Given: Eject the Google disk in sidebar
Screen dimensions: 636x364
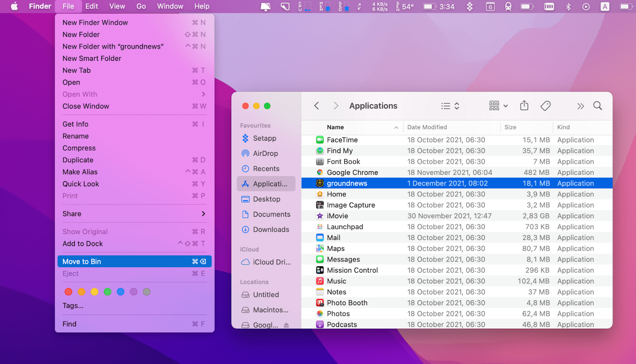Looking at the screenshot, I should click(x=286, y=325).
